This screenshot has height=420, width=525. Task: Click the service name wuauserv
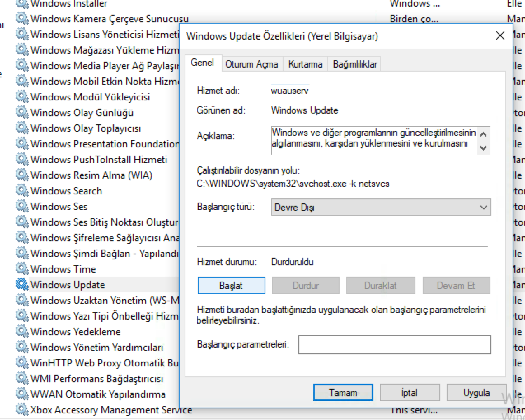click(289, 91)
